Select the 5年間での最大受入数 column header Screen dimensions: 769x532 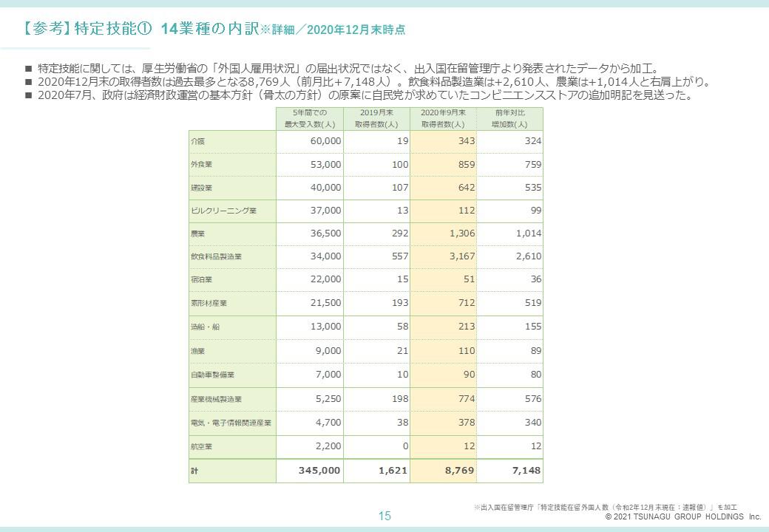[x=309, y=118]
